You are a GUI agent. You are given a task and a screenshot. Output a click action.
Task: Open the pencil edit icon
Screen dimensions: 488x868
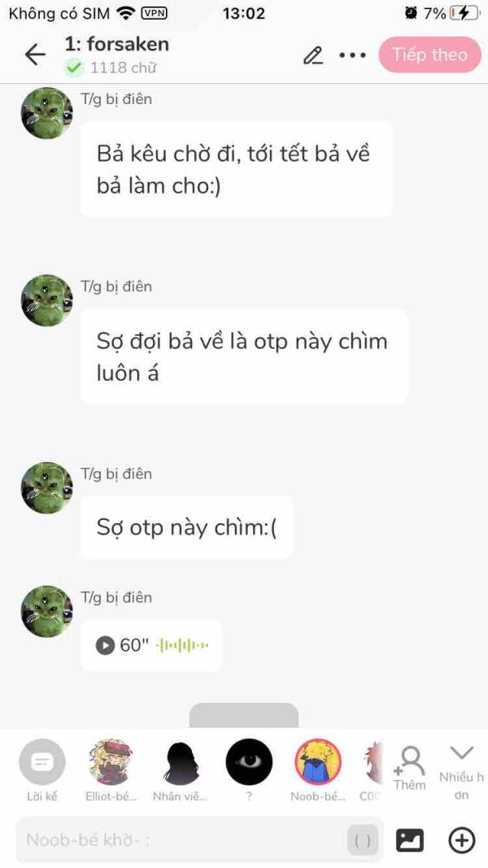[312, 55]
